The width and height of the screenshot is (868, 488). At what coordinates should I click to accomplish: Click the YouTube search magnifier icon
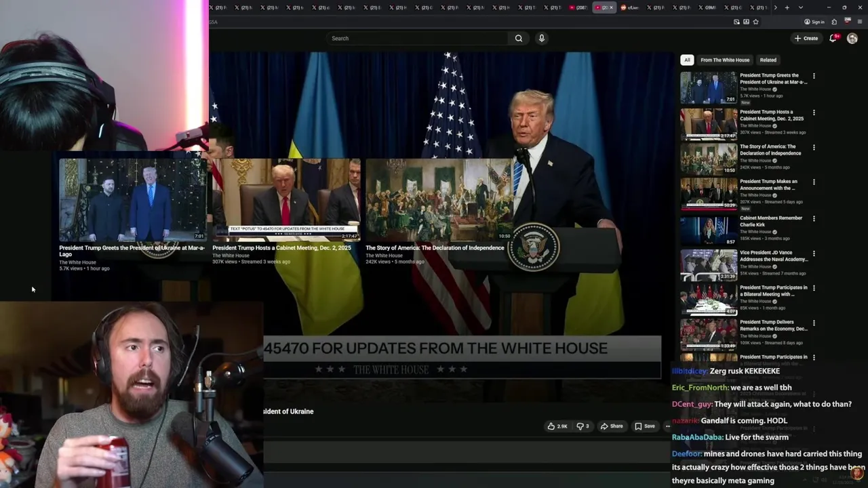point(519,39)
